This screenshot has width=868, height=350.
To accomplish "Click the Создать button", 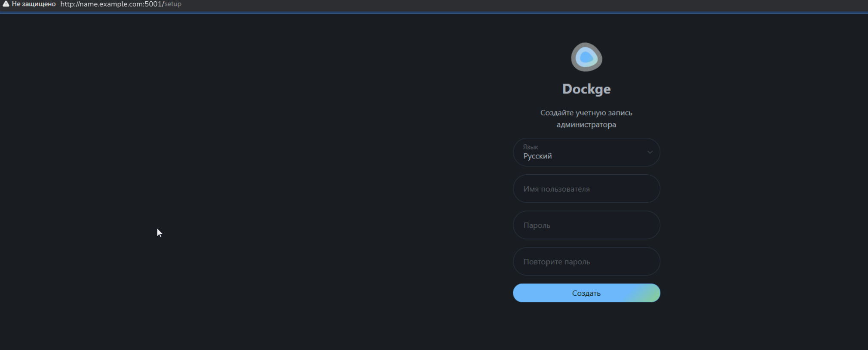I will click(586, 293).
